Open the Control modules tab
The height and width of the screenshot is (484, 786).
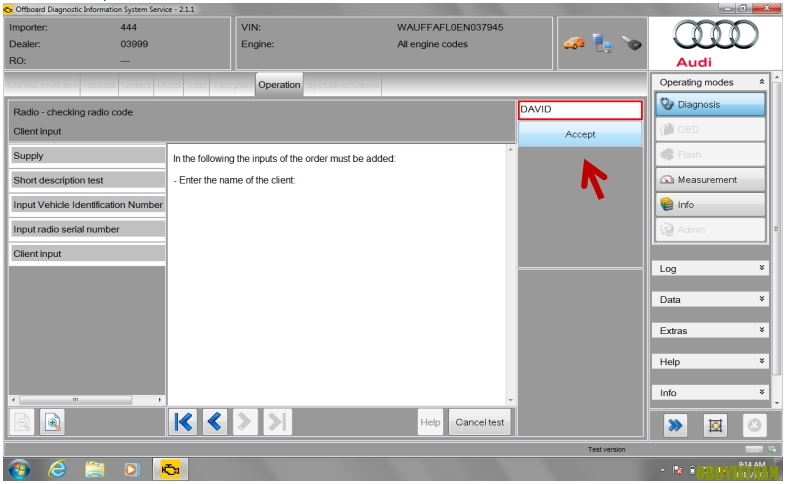pos(42,85)
